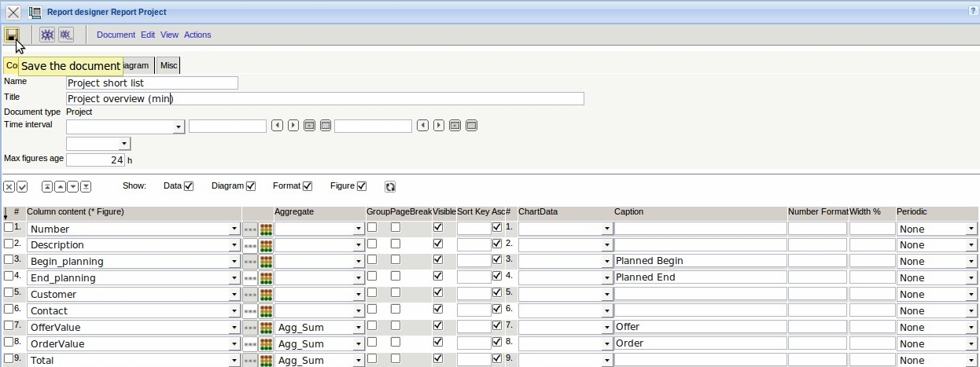This screenshot has height=367, width=980.
Task: Click the first preview eye icon in toolbar
Action: [47, 35]
